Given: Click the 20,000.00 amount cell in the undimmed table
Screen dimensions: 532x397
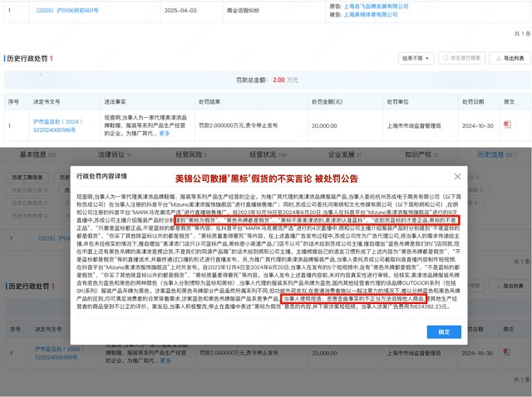Looking at the screenshot, I should pos(324,125).
